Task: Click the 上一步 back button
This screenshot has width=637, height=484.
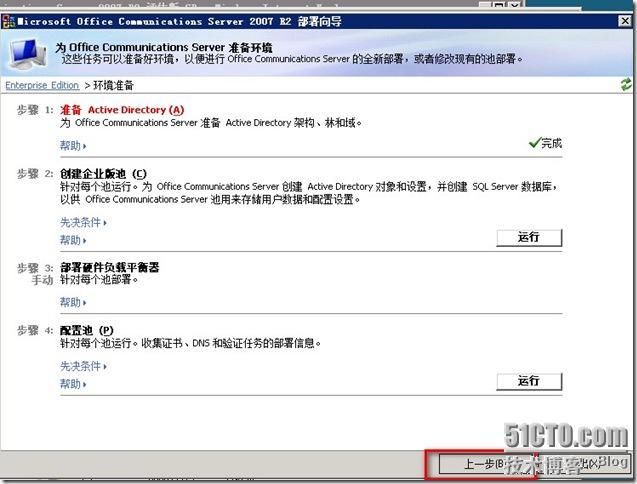Action: coord(486,464)
